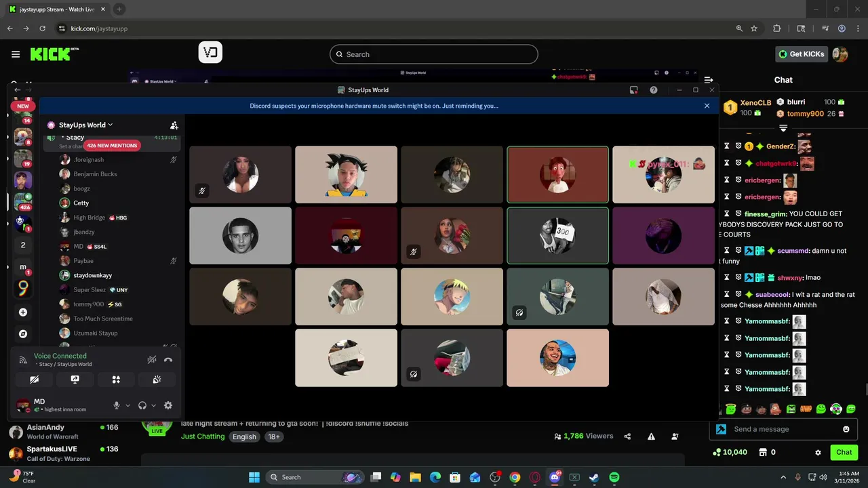Open the Kick hamburger menu
The image size is (868, 488).
click(x=16, y=54)
